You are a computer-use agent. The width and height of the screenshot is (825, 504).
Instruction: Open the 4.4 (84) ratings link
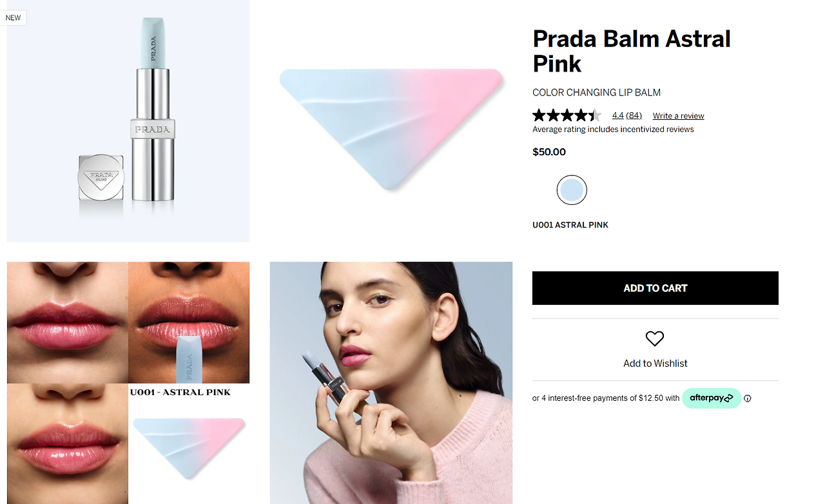coord(627,115)
